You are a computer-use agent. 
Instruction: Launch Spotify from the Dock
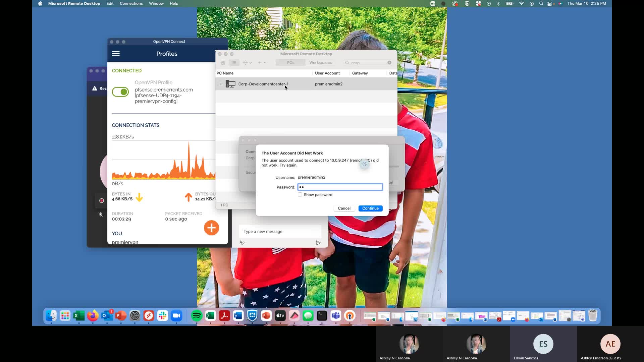tap(197, 315)
